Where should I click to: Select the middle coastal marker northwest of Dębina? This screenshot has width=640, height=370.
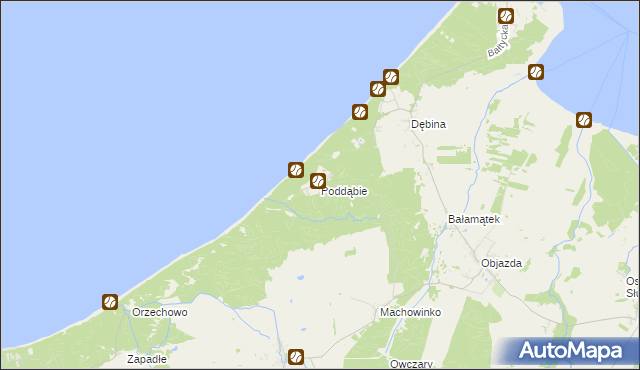[x=378, y=89]
